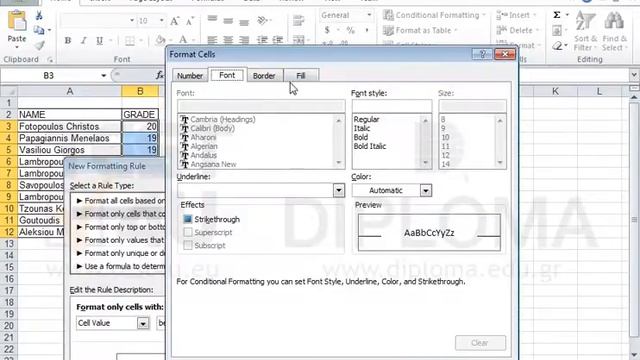Screen dimensions: 640x360
Task: Click the Cut scissors icon
Action: [x=39, y=16]
